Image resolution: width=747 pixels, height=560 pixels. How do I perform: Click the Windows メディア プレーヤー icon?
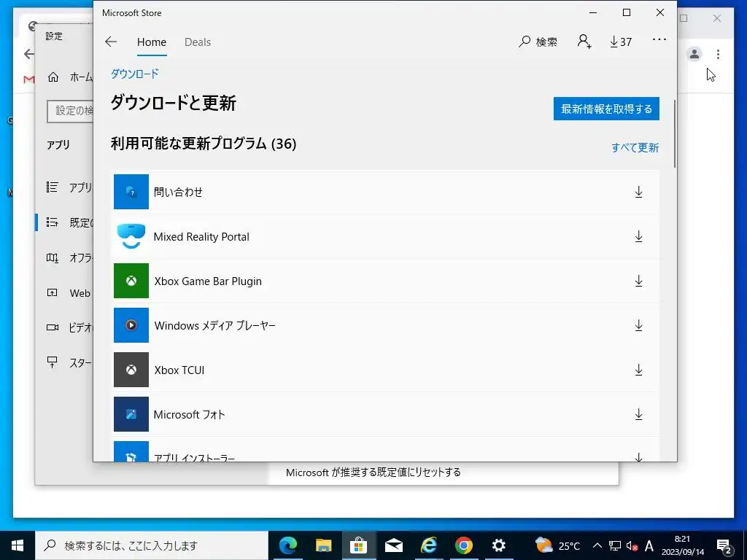[131, 325]
